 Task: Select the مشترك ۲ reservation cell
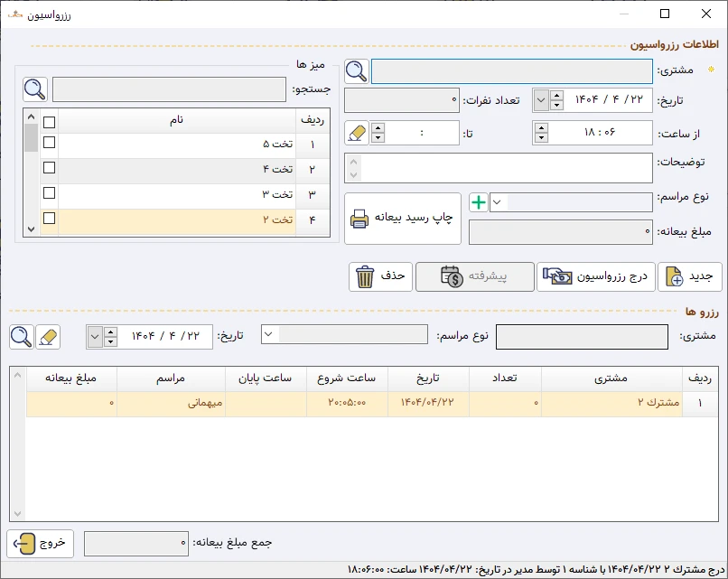tap(611, 403)
